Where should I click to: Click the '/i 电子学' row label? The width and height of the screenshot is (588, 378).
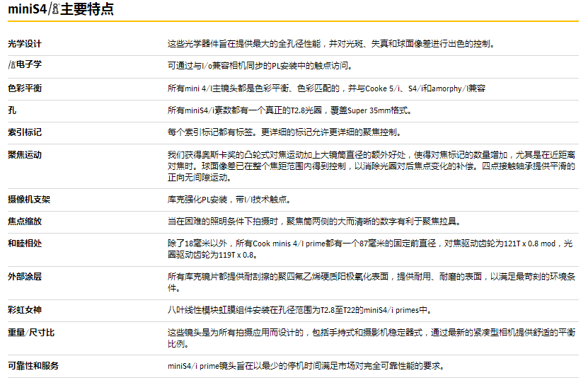tap(25, 64)
